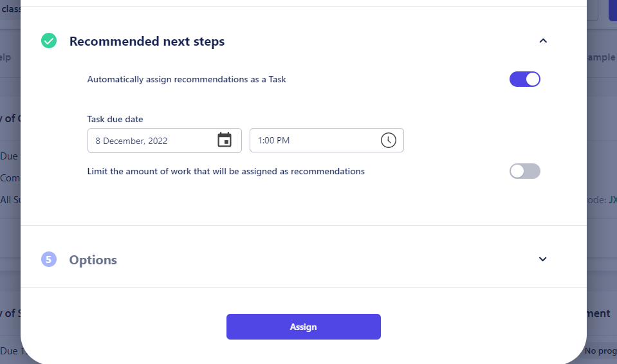Click the 1:00 PM time field
The height and width of the screenshot is (364, 617).
tap(312, 140)
